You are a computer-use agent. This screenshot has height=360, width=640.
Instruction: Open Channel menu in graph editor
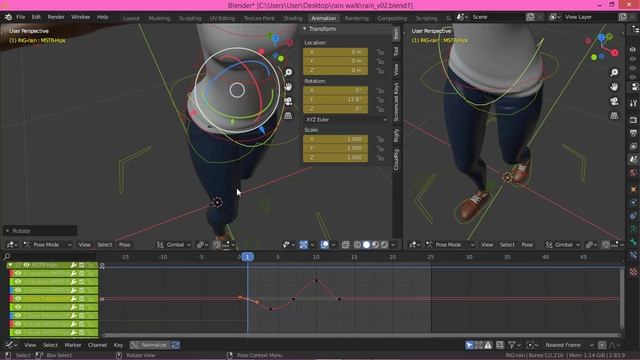pos(97,345)
